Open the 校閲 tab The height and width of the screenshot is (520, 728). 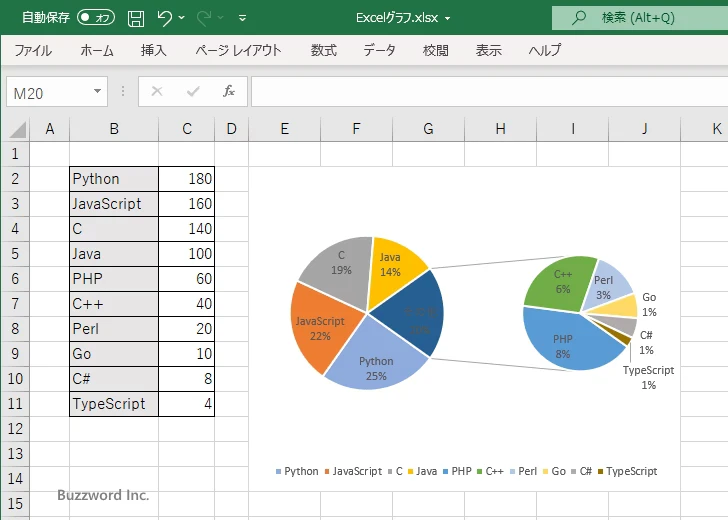coord(436,50)
